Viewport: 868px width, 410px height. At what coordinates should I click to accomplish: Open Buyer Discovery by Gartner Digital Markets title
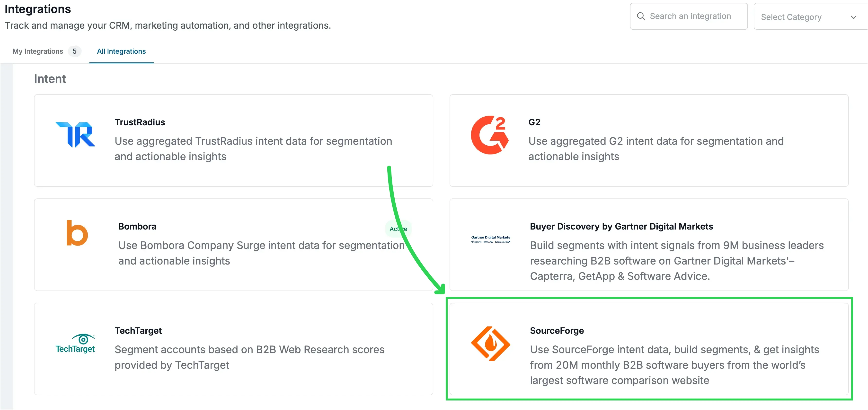621,226
